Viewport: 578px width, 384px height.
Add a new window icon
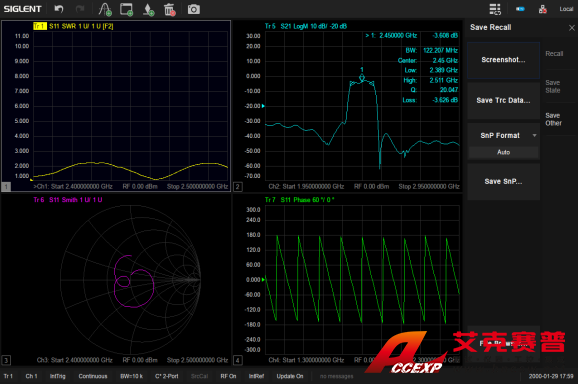pos(126,10)
